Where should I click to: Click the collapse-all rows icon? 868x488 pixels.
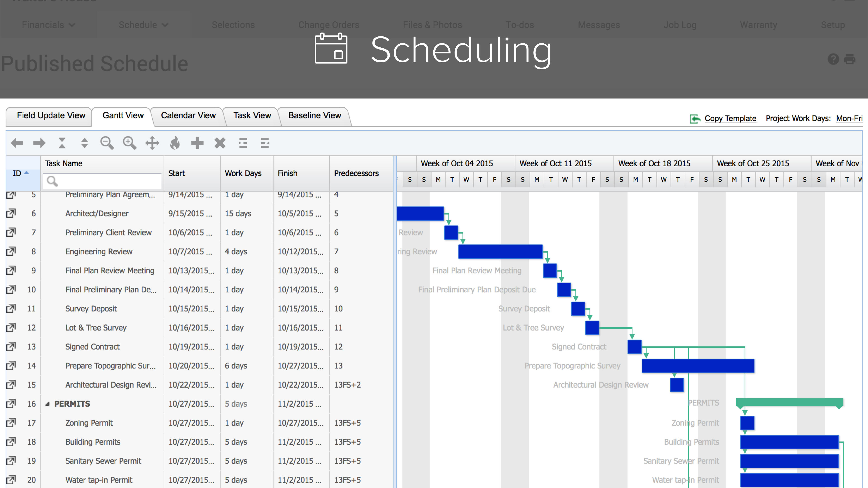62,143
